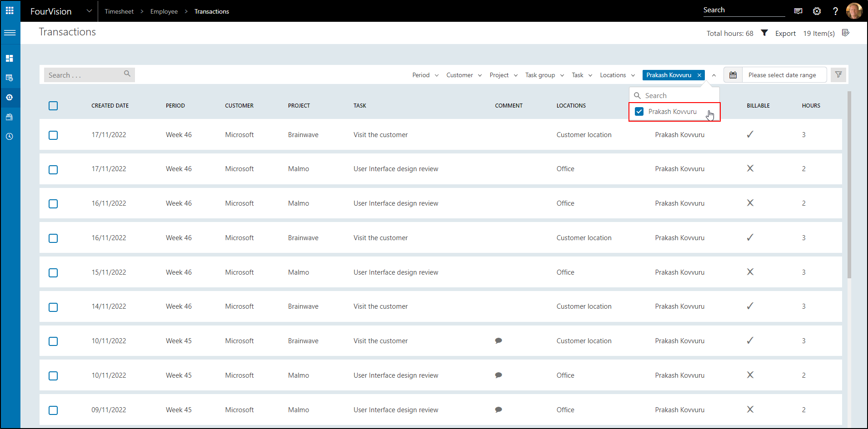The width and height of the screenshot is (868, 429).
Task: Open the clock history sidebar icon
Action: click(x=10, y=136)
